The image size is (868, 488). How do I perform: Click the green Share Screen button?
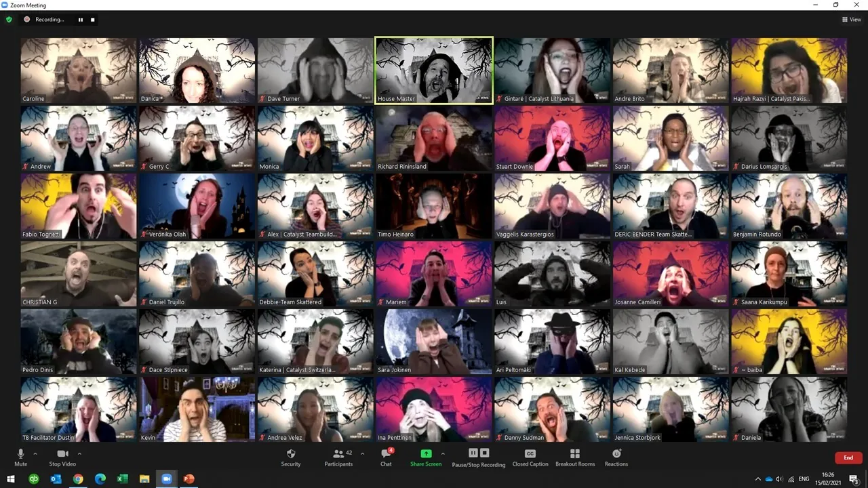tap(426, 457)
